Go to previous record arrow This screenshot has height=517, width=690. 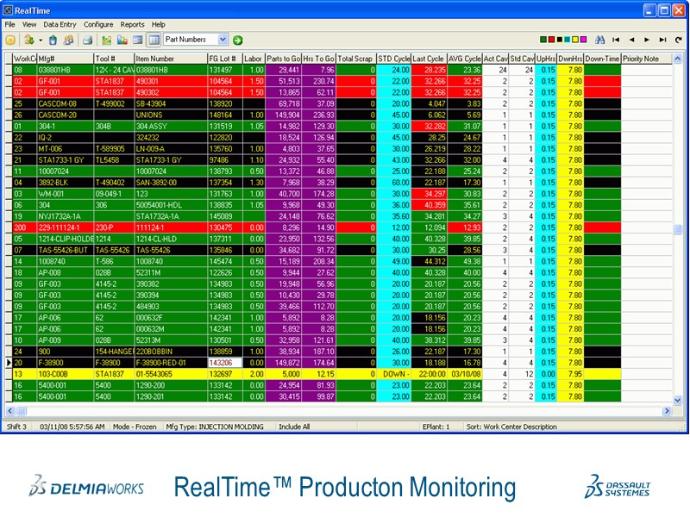click(632, 40)
